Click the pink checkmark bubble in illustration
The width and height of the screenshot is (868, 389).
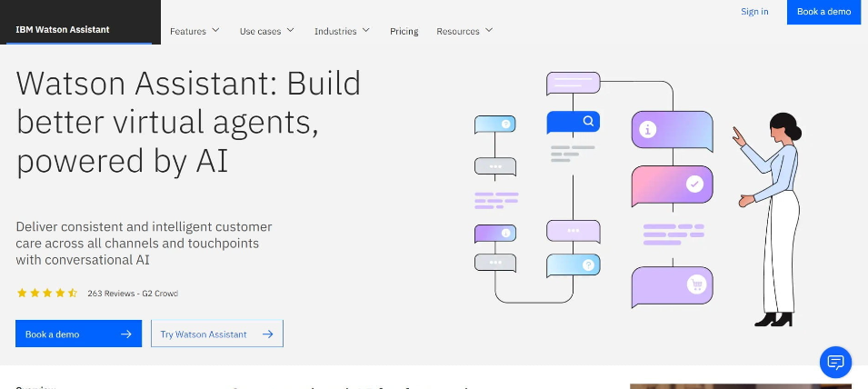pyautogui.click(x=672, y=186)
